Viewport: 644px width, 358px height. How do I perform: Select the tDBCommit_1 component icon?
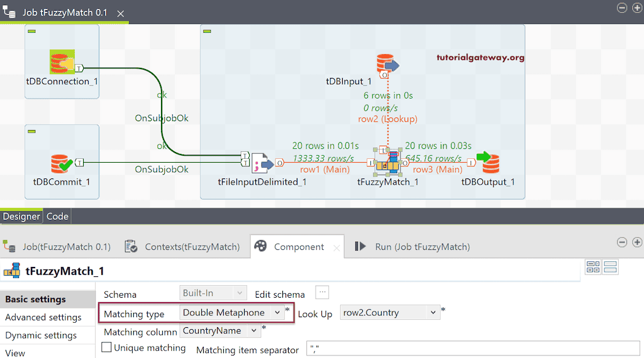[62, 164]
